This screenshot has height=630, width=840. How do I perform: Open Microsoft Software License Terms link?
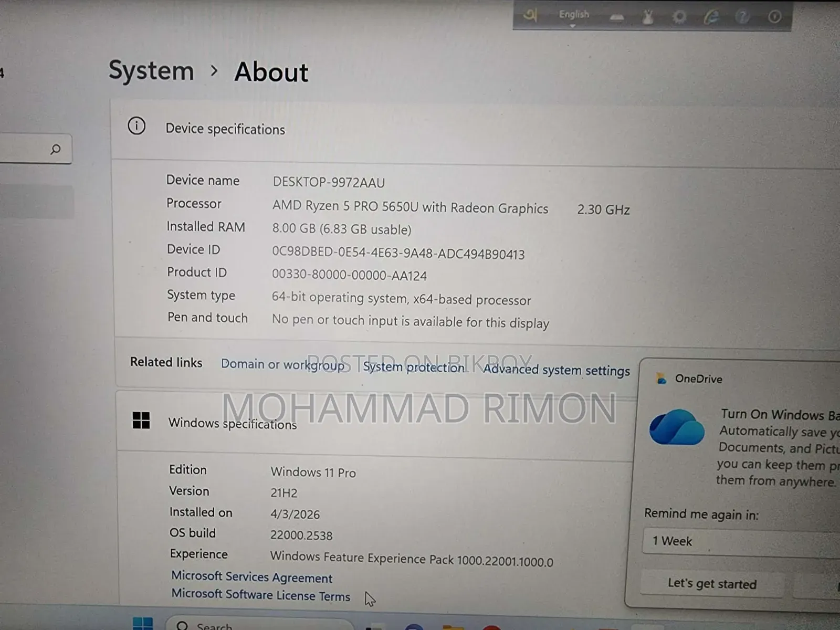[260, 595]
